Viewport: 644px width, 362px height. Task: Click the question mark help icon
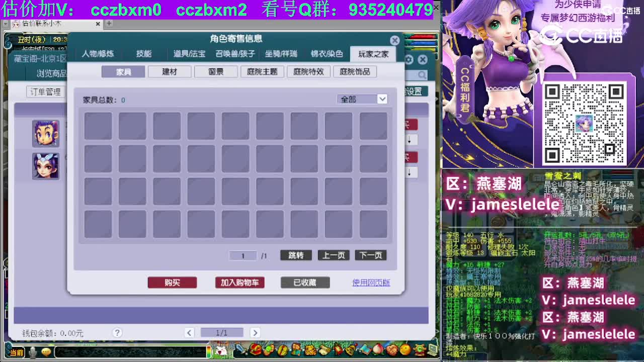tap(117, 332)
